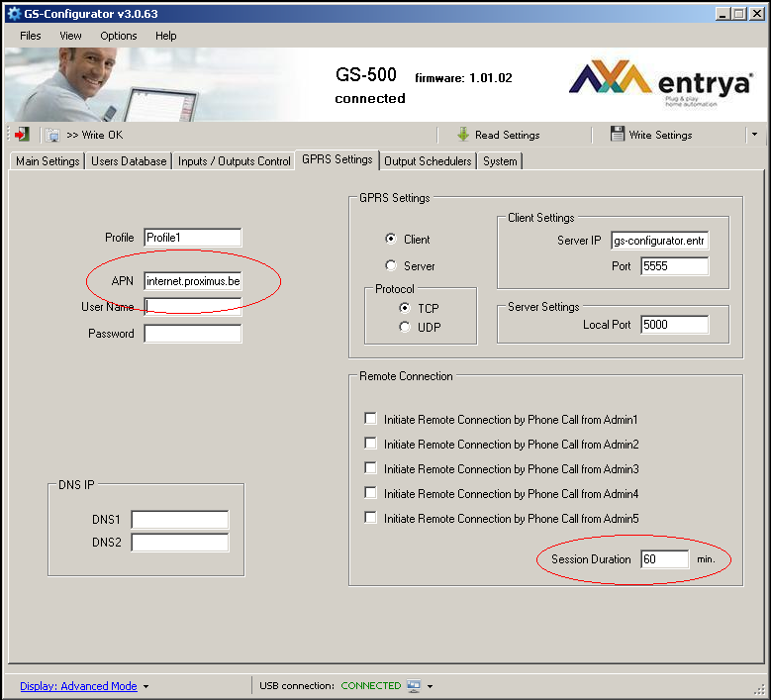Image resolution: width=771 pixels, height=700 pixels.
Task: Click into the Session Duration field
Action: coord(665,559)
